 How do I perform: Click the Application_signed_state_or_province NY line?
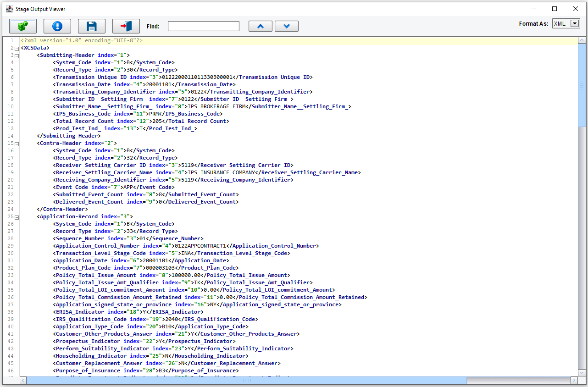[197, 304]
